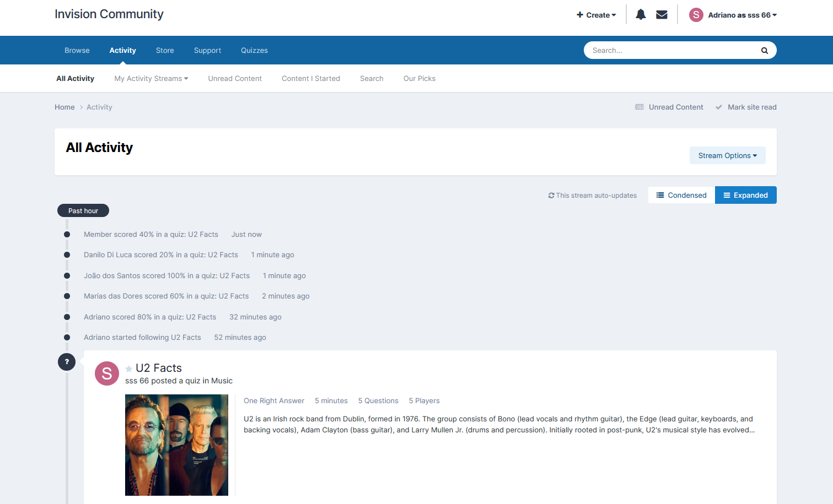Click Mark site read link
The width and height of the screenshot is (833, 504).
pos(746,107)
